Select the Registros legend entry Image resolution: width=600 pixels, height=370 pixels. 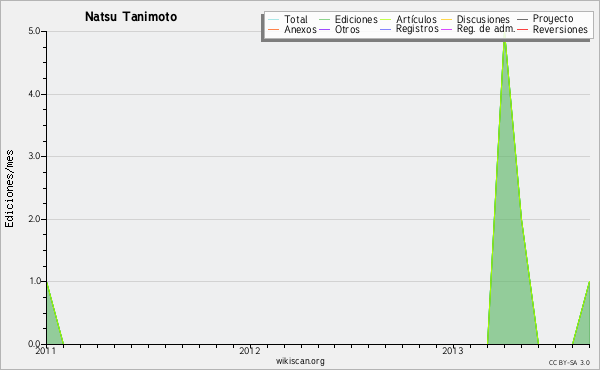pos(417,29)
